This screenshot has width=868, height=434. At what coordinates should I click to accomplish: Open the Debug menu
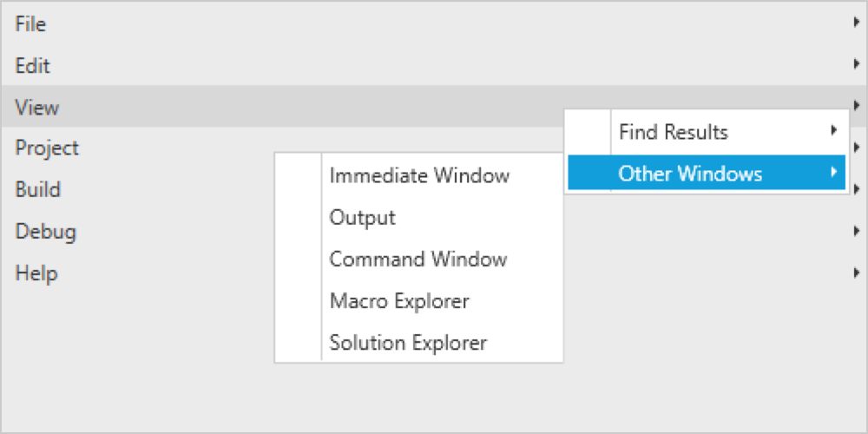(46, 232)
